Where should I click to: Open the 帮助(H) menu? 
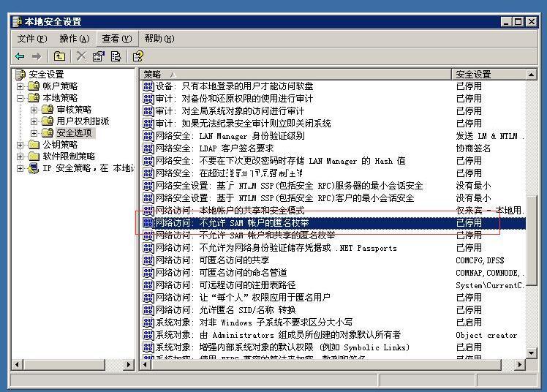159,39
